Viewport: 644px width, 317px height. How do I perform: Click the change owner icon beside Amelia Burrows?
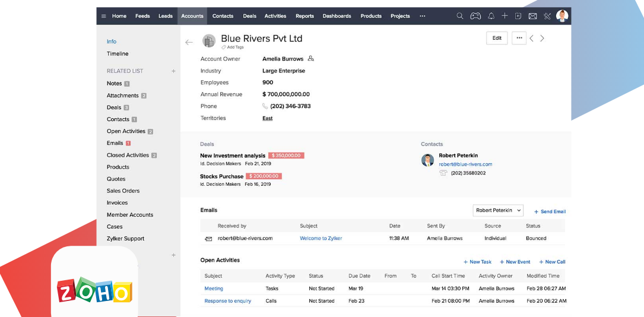pyautogui.click(x=311, y=59)
